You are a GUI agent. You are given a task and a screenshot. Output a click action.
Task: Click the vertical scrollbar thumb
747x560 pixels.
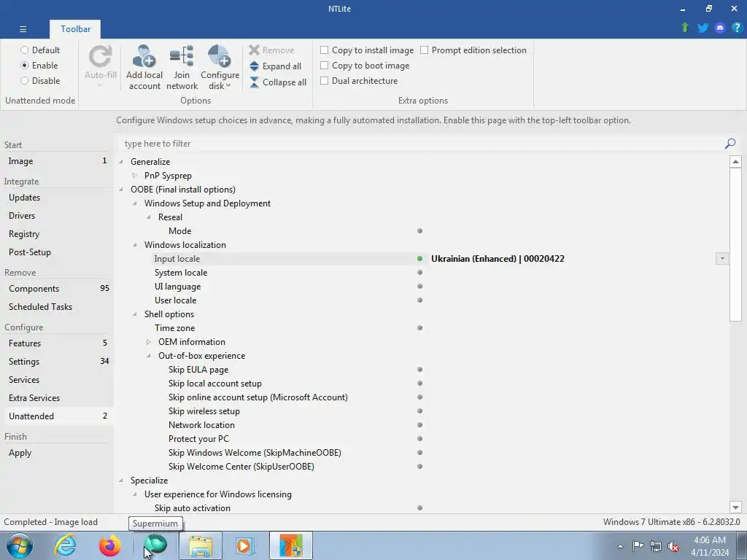(x=735, y=244)
